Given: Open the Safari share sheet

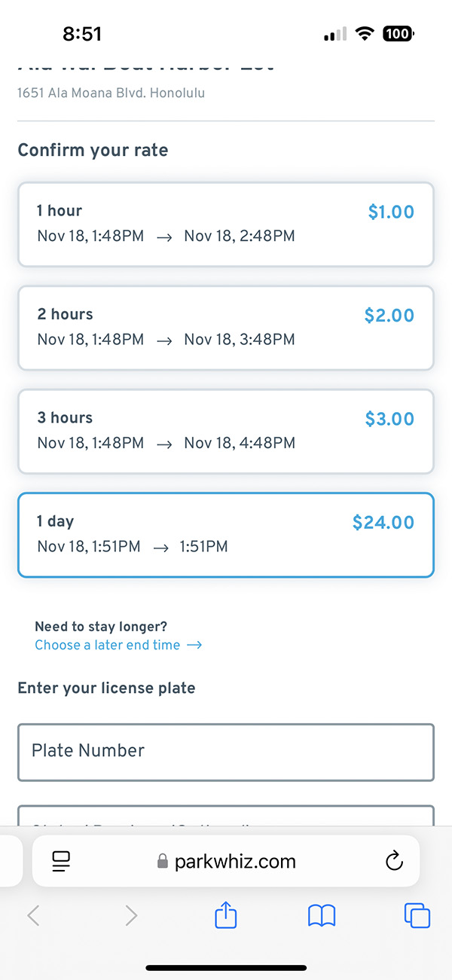Looking at the screenshot, I should [x=226, y=915].
